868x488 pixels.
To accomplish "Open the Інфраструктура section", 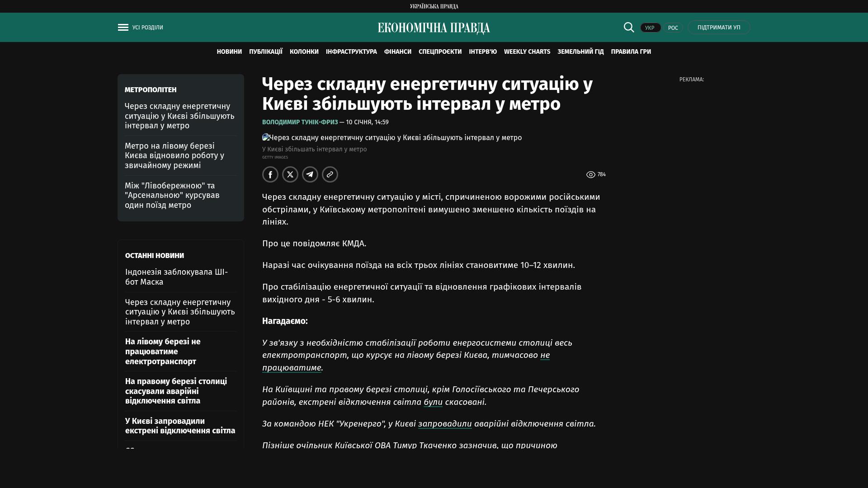I will pos(351,52).
